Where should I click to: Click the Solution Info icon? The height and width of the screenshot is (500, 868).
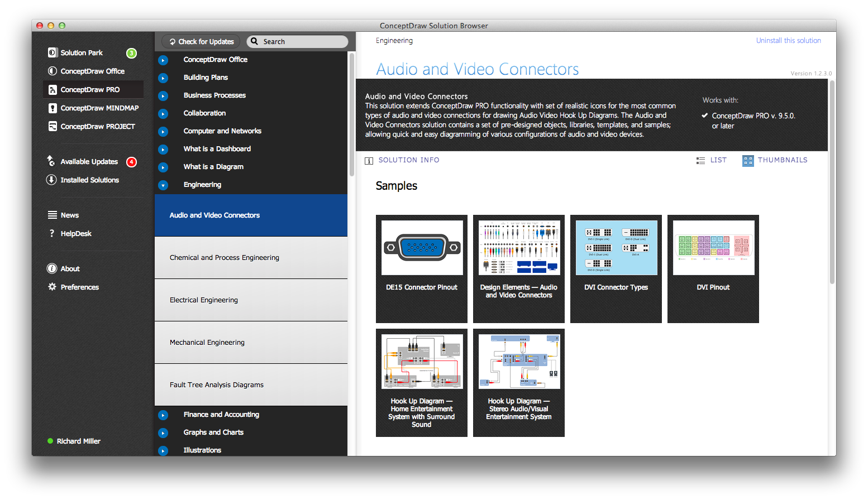click(x=369, y=161)
